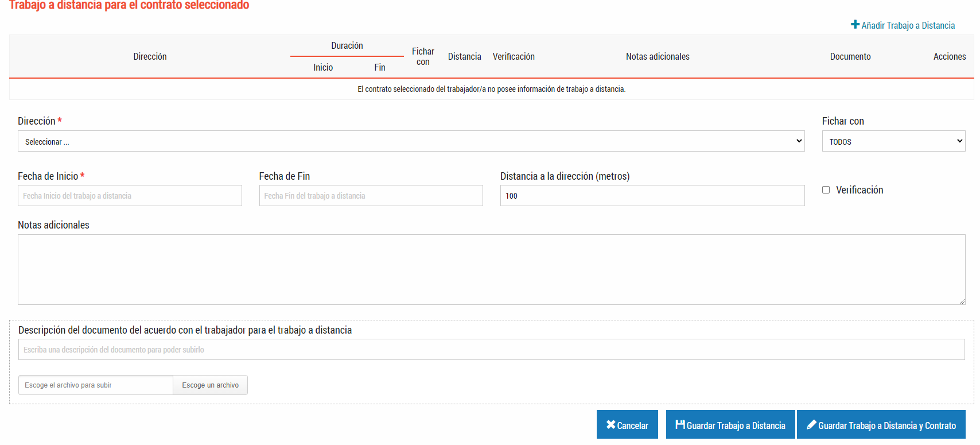This screenshot has width=980, height=445.
Task: Click the empty-table message about trabajo a distancia
Action: pos(491,89)
